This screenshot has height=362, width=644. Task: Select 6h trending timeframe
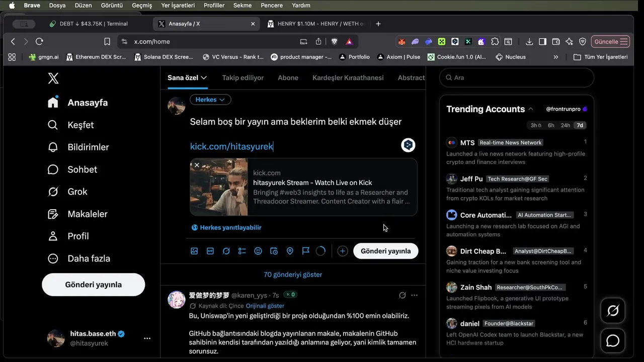click(551, 125)
